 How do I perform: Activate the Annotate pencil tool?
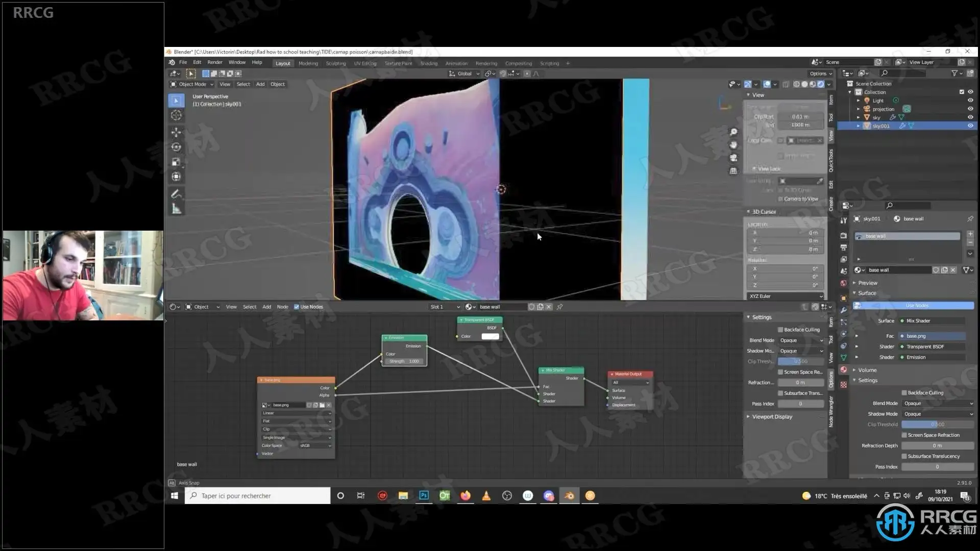176,194
